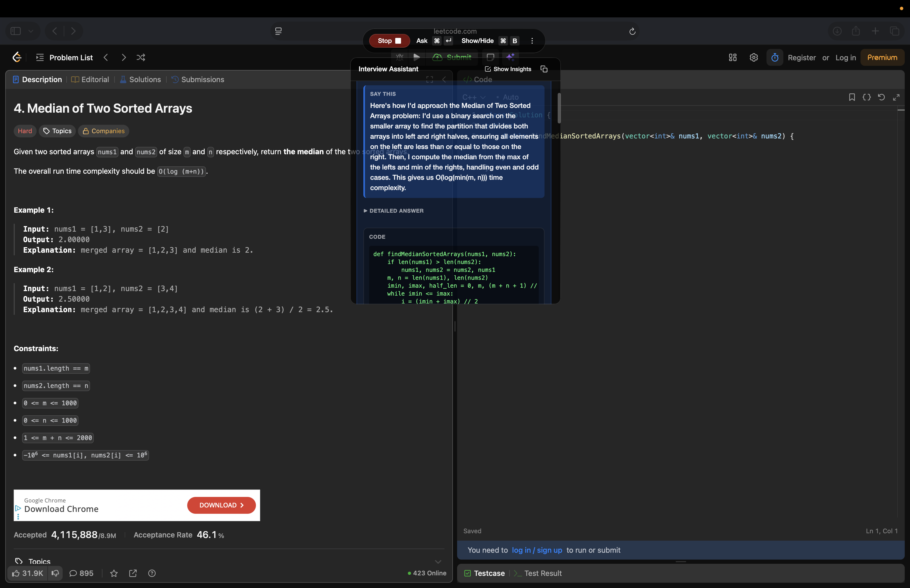
Task: Switch to the Solutions tab
Action: point(145,79)
